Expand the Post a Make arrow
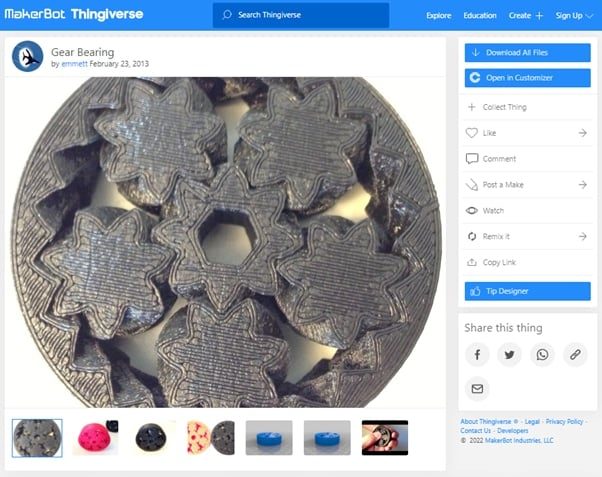The width and height of the screenshot is (602, 477). (x=582, y=185)
